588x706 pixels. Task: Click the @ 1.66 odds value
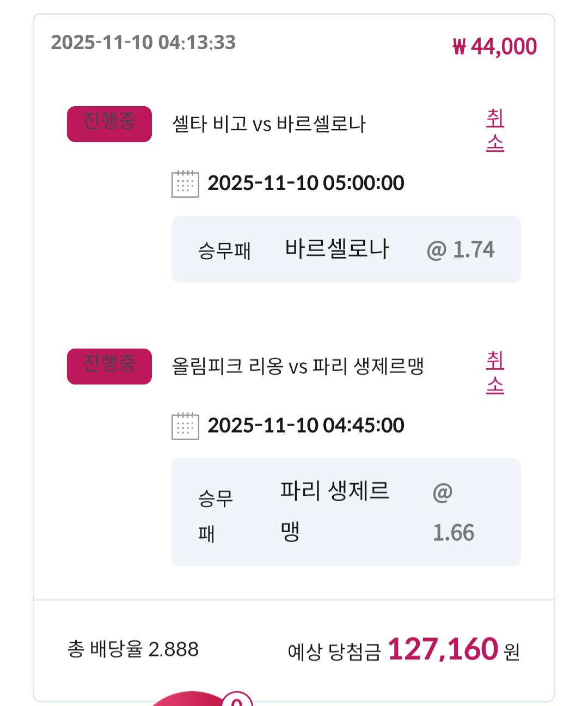[453, 512]
